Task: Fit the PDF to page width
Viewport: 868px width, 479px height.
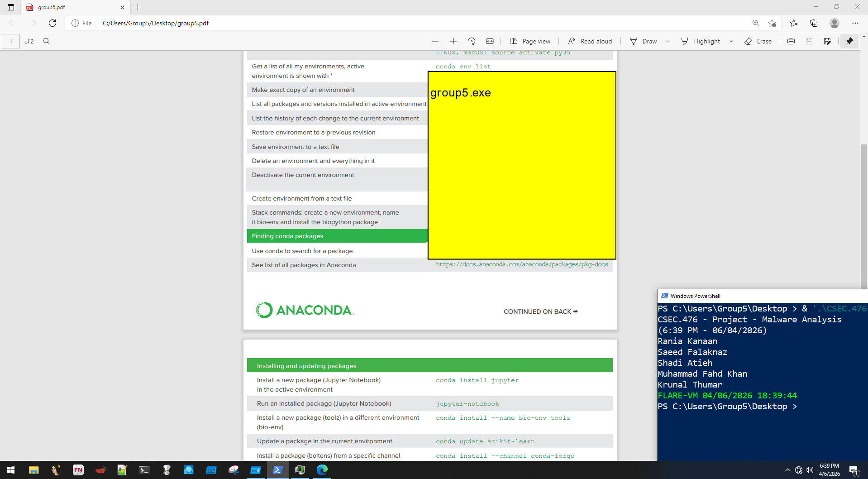Action: (x=490, y=41)
